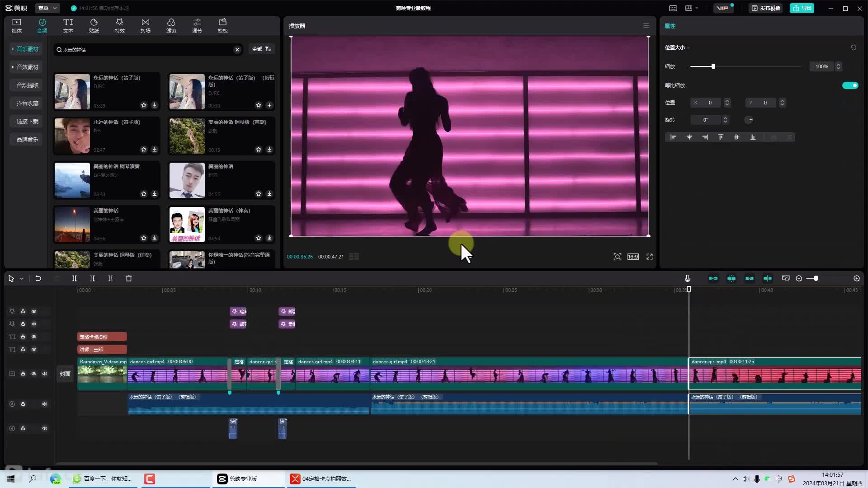Screen dimensions: 868x488
Task: Toggle 等比缩放 uniform scaling switch
Action: coord(850,85)
